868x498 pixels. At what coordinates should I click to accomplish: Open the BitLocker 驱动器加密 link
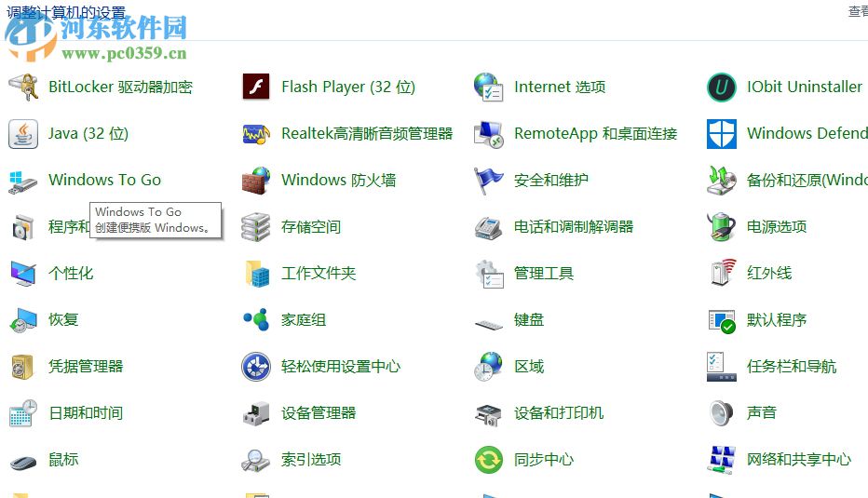coord(120,87)
